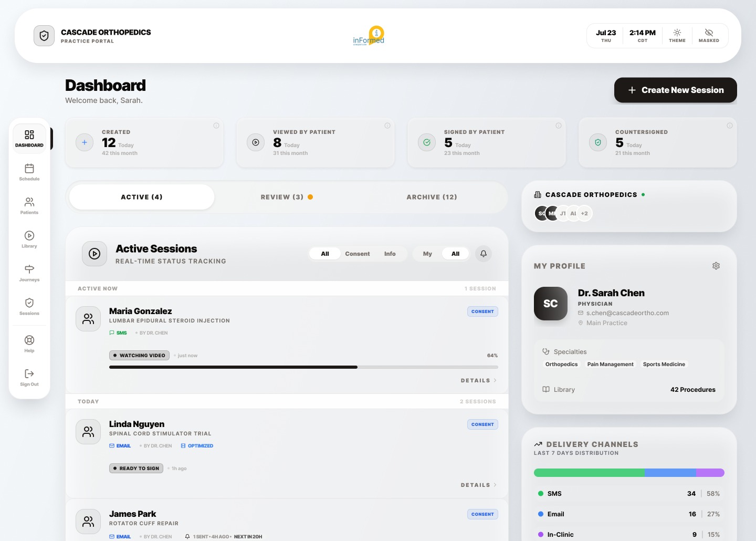This screenshot has height=541, width=756.
Task: Click Active Sessions play circle icon
Action: pyautogui.click(x=94, y=254)
